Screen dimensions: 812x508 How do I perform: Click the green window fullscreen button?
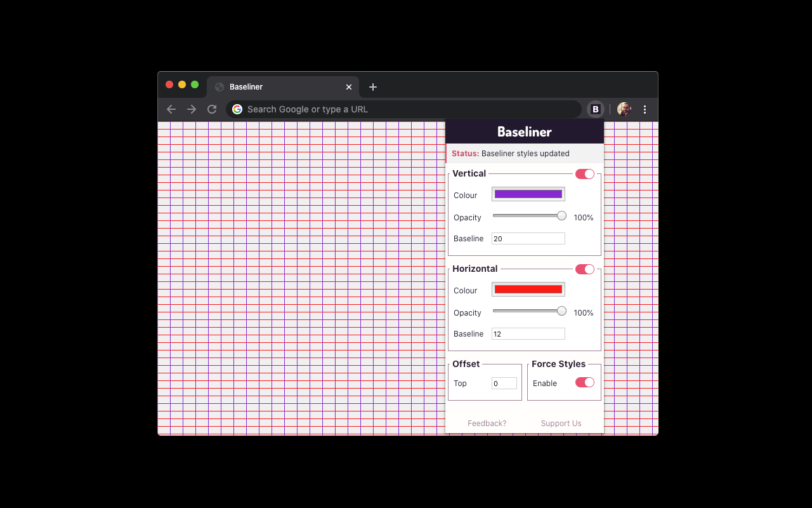pos(195,84)
